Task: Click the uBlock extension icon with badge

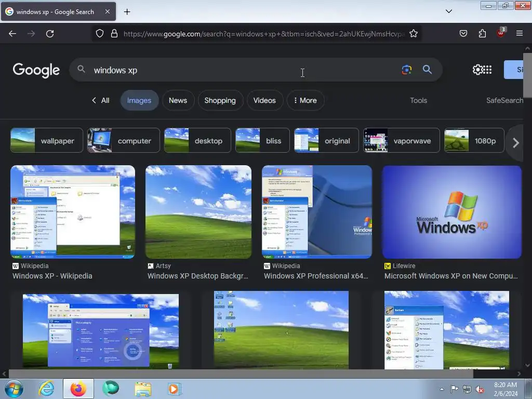Action: click(x=501, y=33)
